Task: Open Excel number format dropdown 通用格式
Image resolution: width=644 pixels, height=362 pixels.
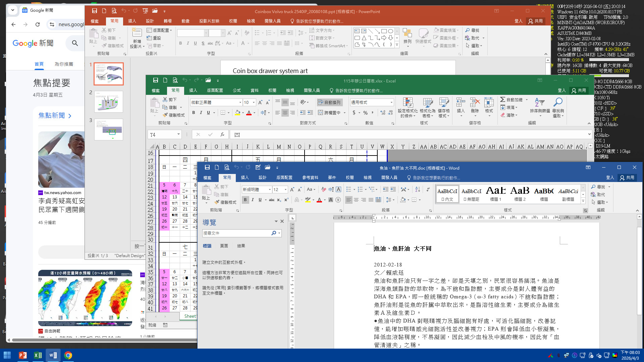Action: pyautogui.click(x=391, y=103)
